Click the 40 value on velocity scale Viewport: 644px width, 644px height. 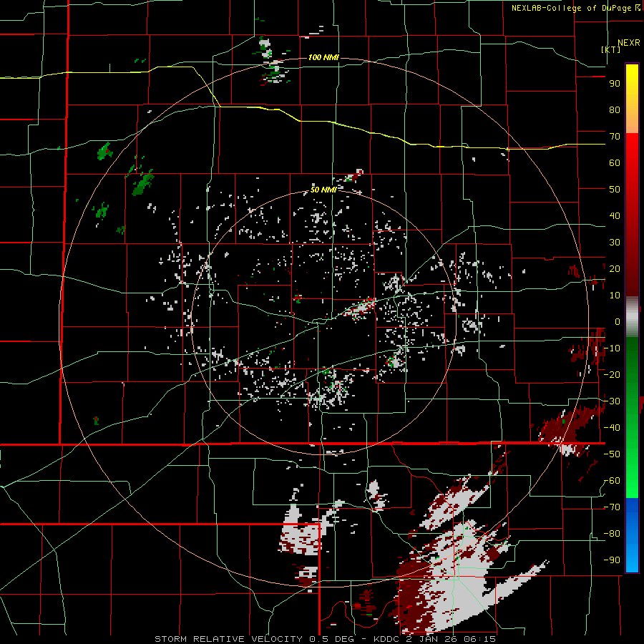(x=615, y=216)
